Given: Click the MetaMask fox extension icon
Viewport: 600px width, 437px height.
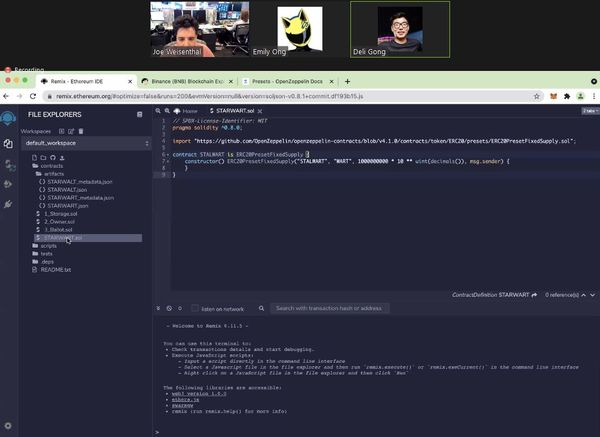Looking at the screenshot, I should click(552, 96).
